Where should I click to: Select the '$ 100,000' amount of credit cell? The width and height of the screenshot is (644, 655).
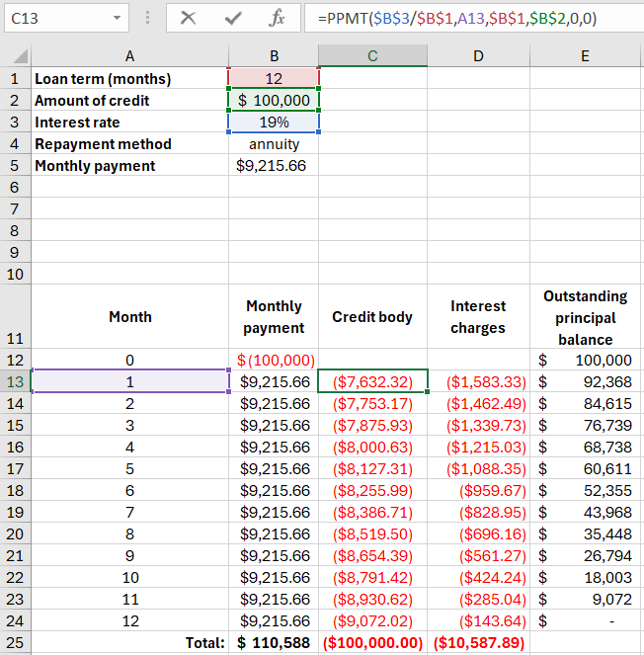pos(274,100)
